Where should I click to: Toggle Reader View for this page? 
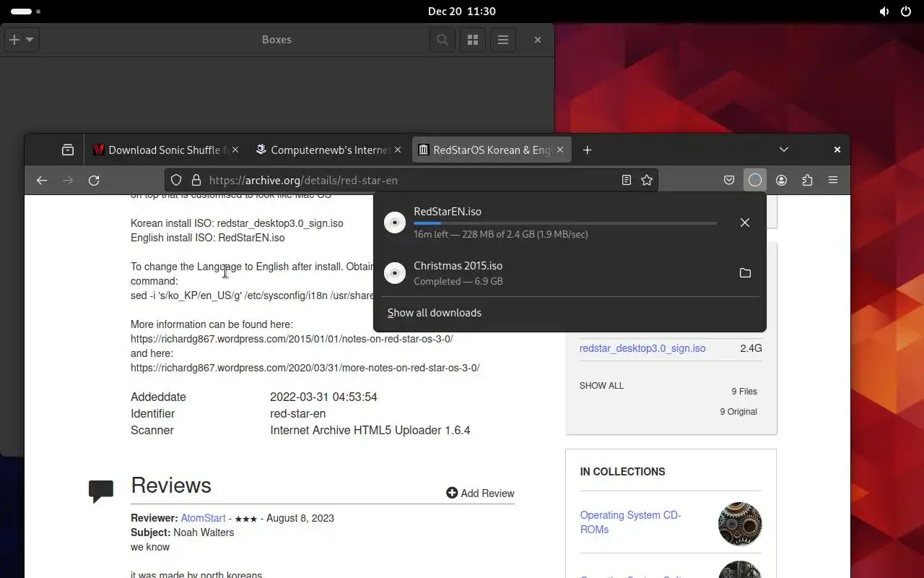[x=627, y=181]
